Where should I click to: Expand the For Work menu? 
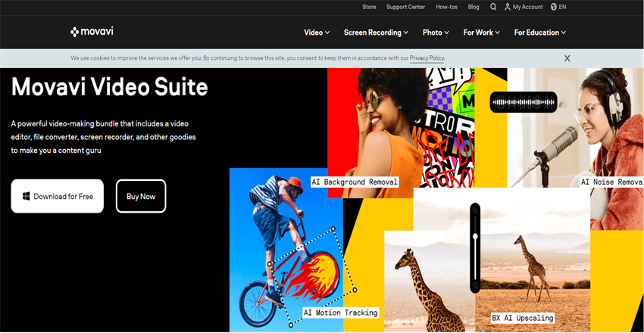click(x=481, y=33)
